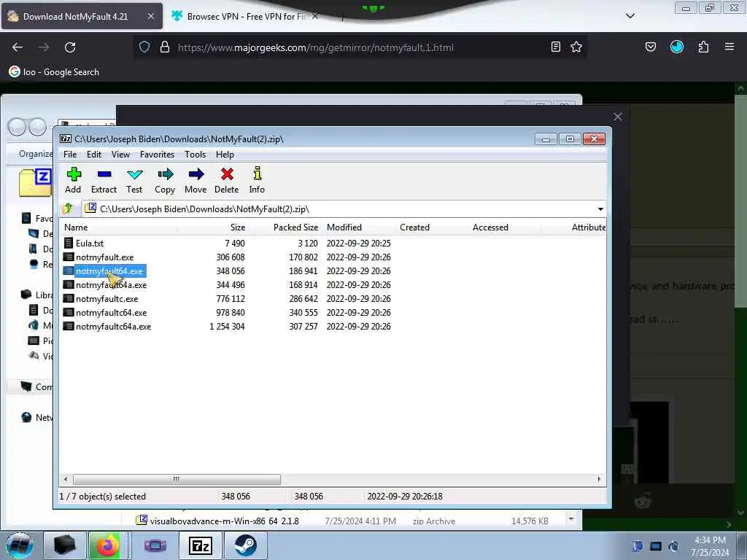This screenshot has height=560, width=747.
Task: Bookmark this page with the star icon
Action: tap(576, 47)
